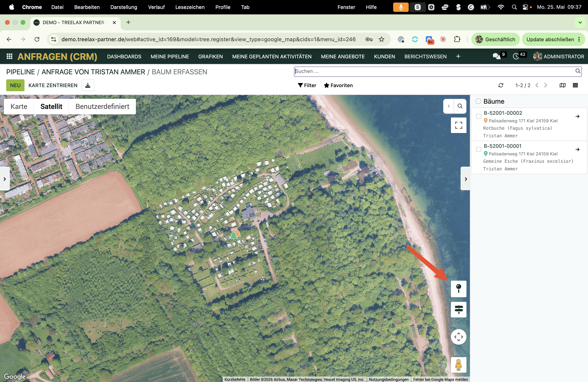Reload the browser page
The width and height of the screenshot is (588, 382).
(x=37, y=39)
